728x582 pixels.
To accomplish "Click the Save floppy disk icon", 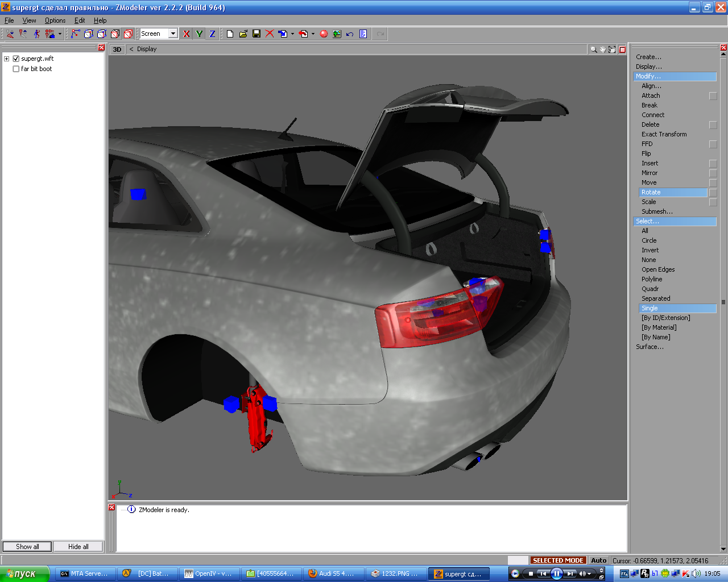I will [257, 34].
